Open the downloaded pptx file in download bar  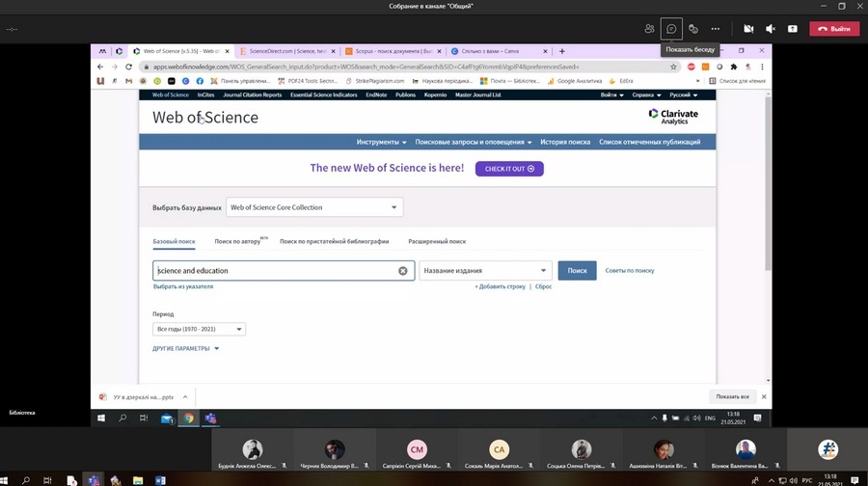click(x=138, y=397)
